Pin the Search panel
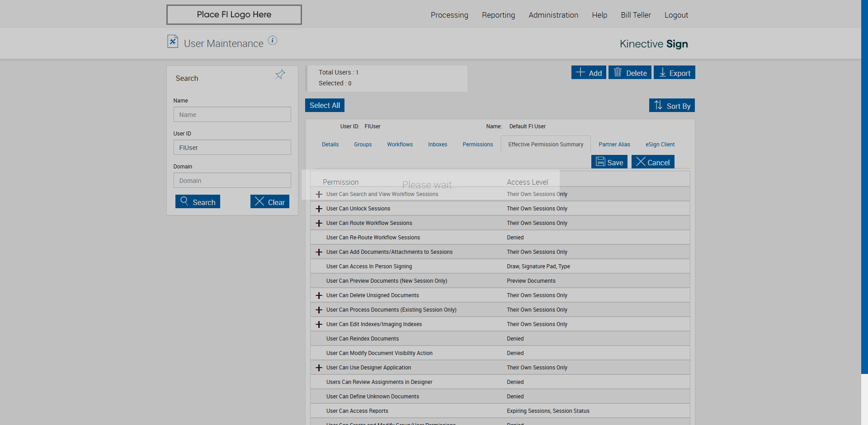 [280, 75]
